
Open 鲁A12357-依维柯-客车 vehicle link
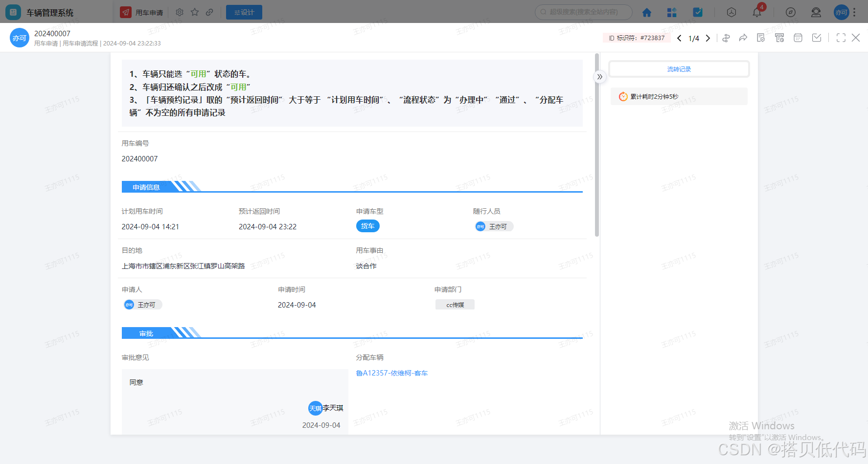(392, 373)
